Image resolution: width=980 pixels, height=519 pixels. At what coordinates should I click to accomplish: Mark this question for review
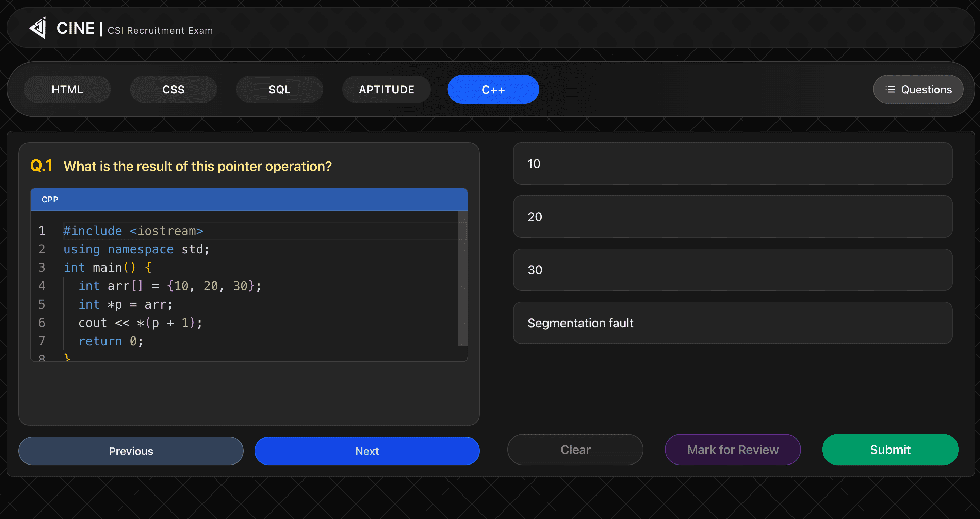click(x=732, y=450)
